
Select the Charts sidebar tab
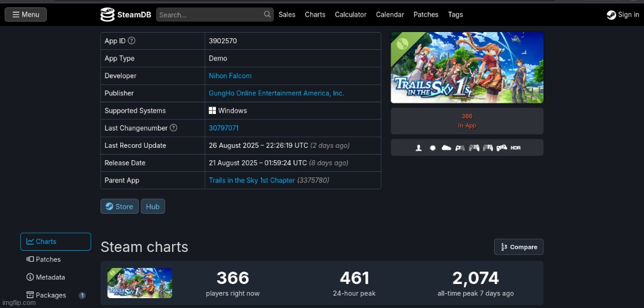[56, 241]
